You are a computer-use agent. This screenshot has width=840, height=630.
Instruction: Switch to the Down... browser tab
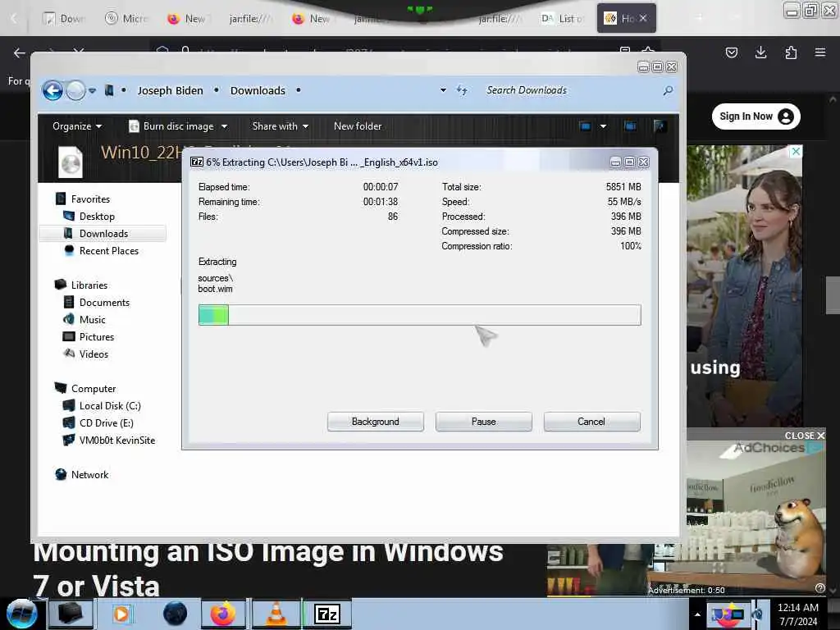(64, 18)
